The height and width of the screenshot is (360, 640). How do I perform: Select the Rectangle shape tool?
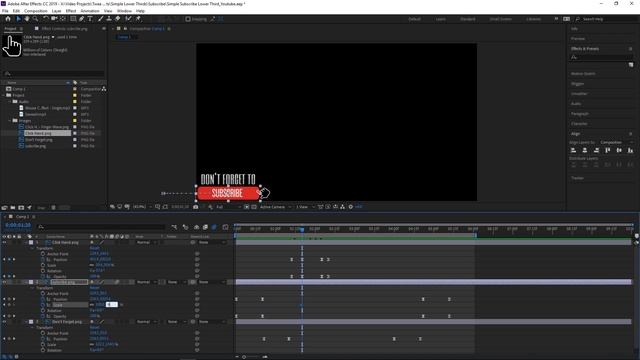coord(73,19)
